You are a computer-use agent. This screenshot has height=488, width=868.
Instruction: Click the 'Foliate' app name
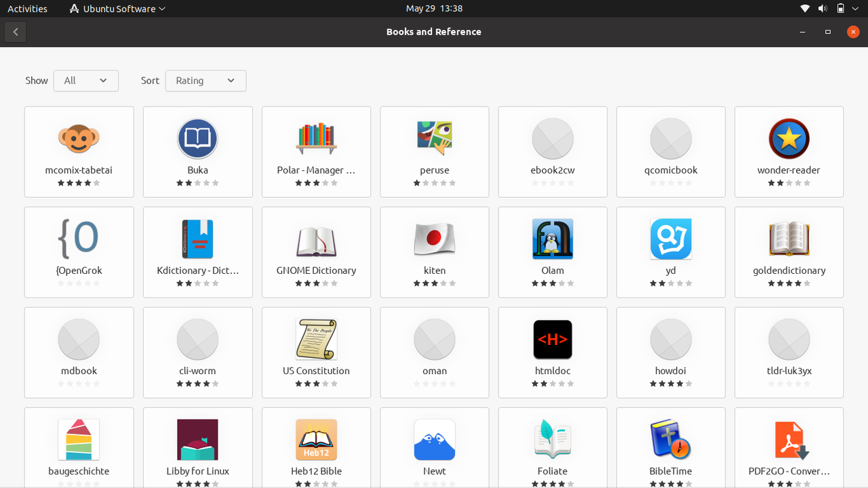(x=553, y=471)
